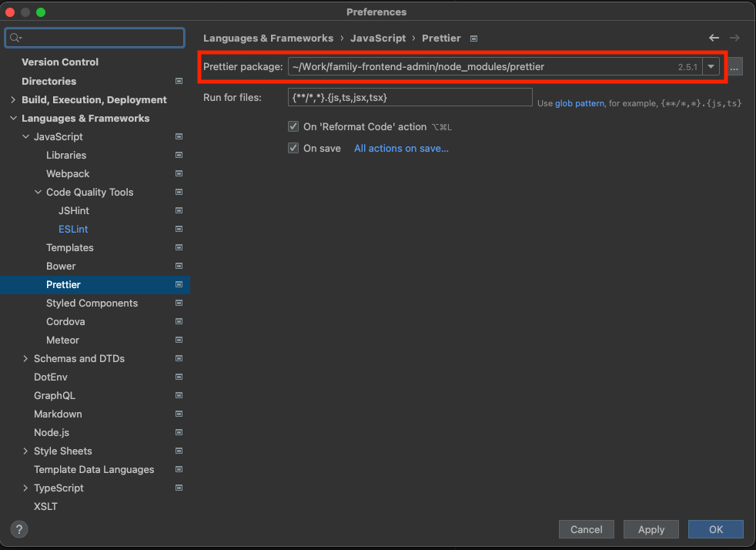Click the search magnifier icon
Image resolution: width=756 pixels, height=550 pixels.
coord(15,38)
